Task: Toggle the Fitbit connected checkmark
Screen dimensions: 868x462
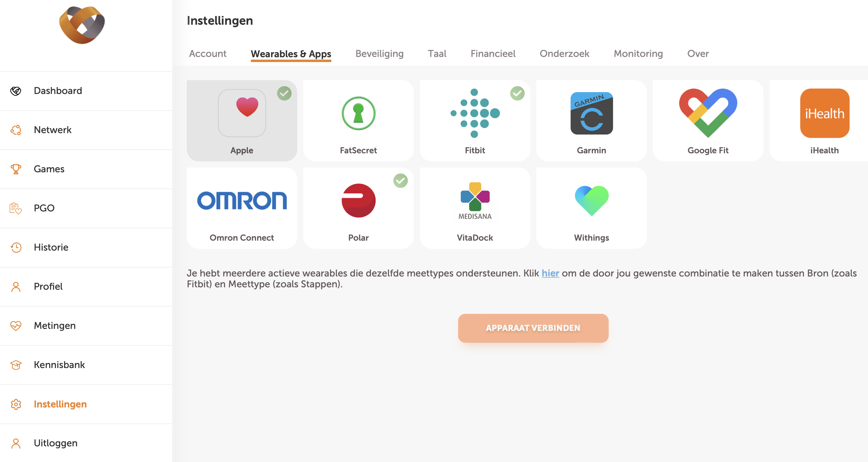Action: tap(517, 93)
